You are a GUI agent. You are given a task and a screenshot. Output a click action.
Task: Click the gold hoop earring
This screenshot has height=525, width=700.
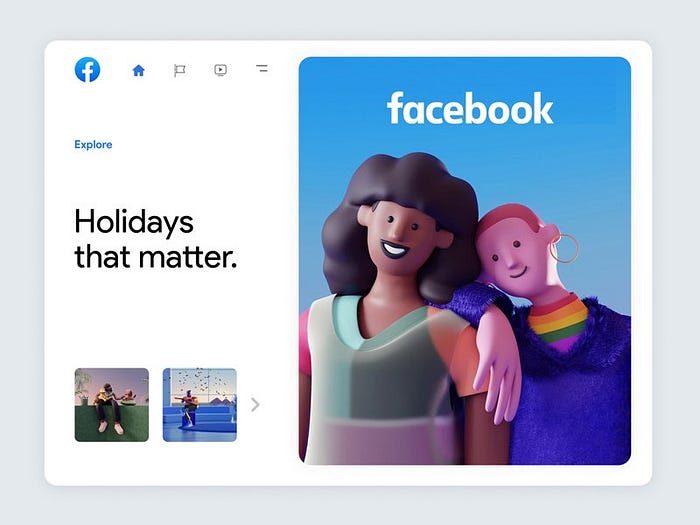(564, 248)
